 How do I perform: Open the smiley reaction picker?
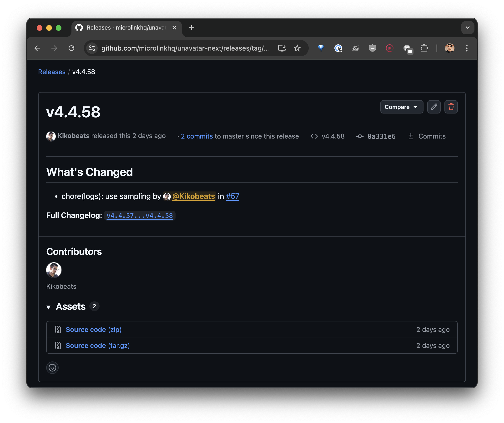tap(52, 367)
